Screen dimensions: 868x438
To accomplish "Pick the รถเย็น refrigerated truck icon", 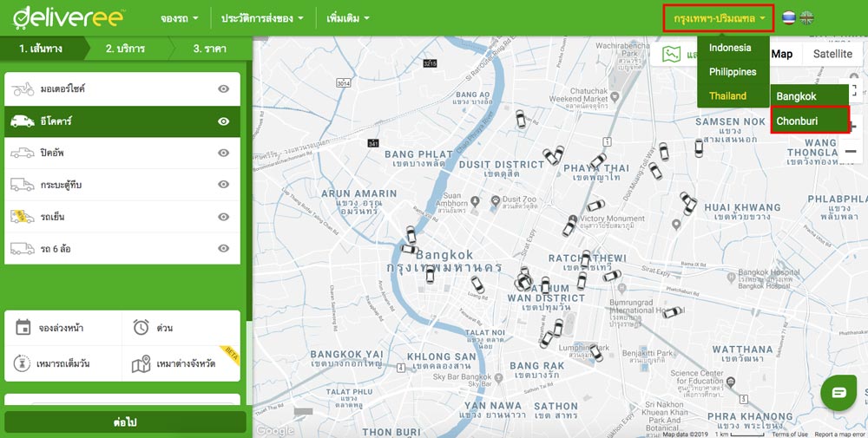I will (23, 216).
